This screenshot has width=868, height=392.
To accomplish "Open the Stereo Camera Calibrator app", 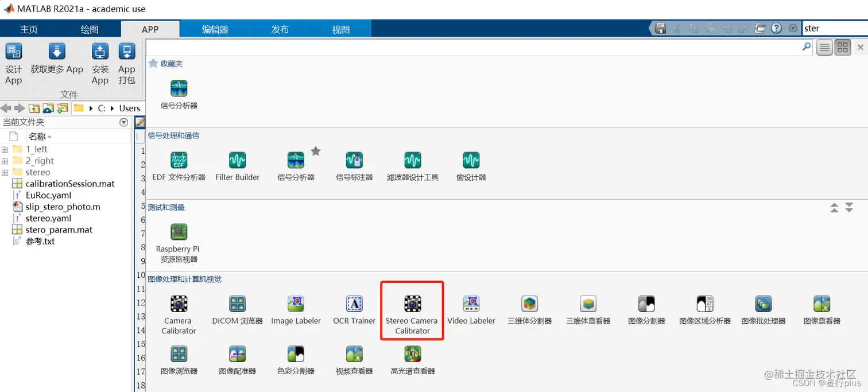I will [412, 314].
